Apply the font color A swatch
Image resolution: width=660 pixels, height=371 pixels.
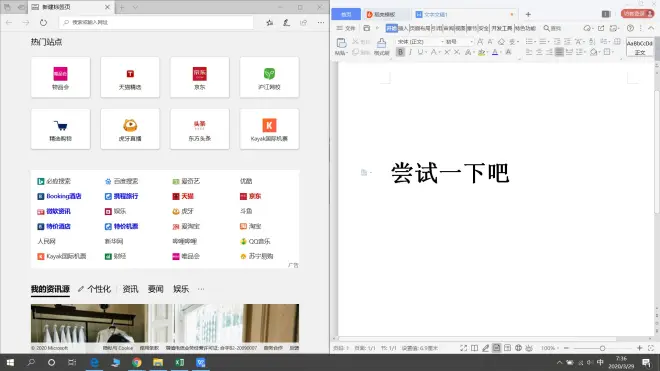495,52
